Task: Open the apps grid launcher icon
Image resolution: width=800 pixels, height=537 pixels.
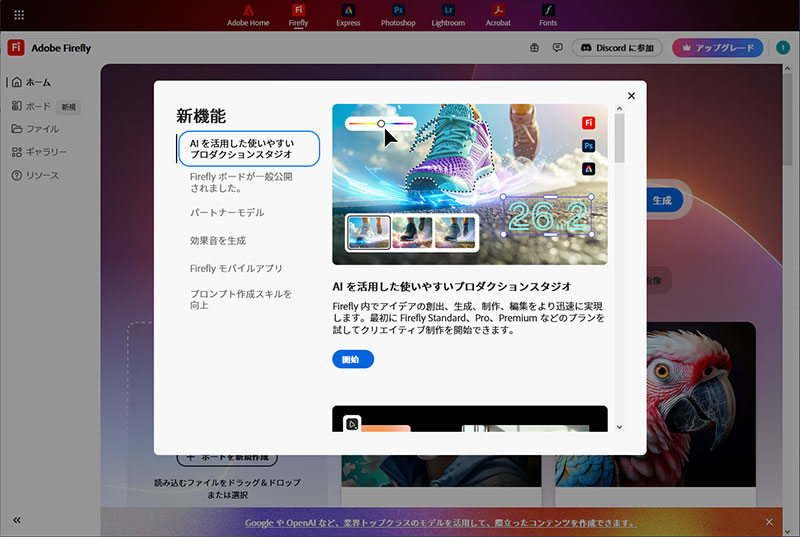Action: 19,15
